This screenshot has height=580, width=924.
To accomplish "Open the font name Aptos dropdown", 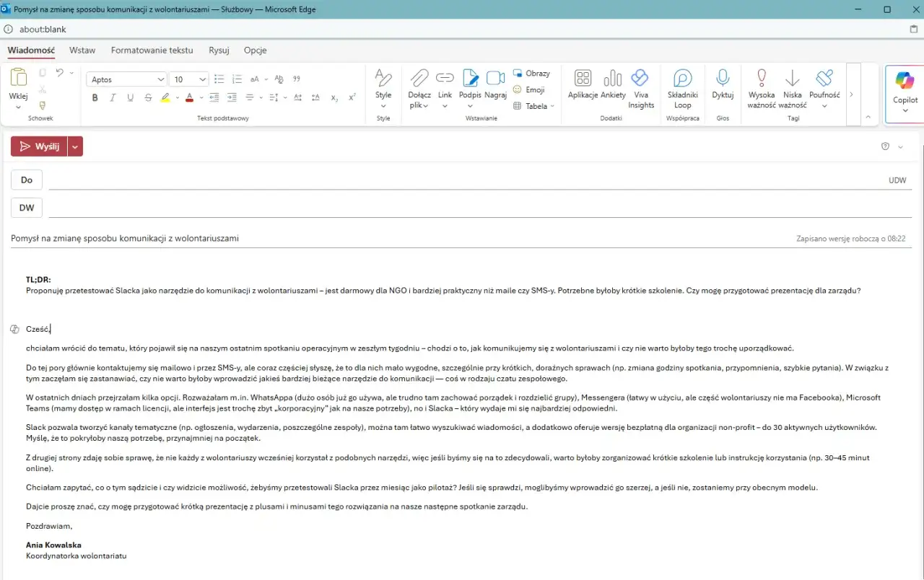I will (x=161, y=79).
